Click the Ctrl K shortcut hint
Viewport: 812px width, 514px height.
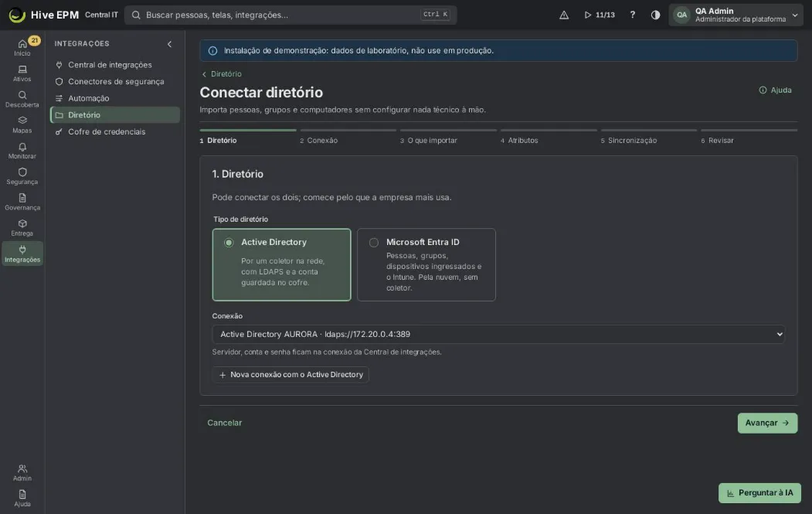pyautogui.click(x=435, y=15)
